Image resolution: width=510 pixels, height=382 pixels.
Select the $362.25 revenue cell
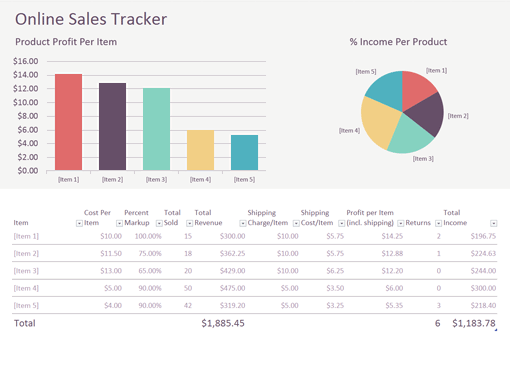tap(232, 254)
